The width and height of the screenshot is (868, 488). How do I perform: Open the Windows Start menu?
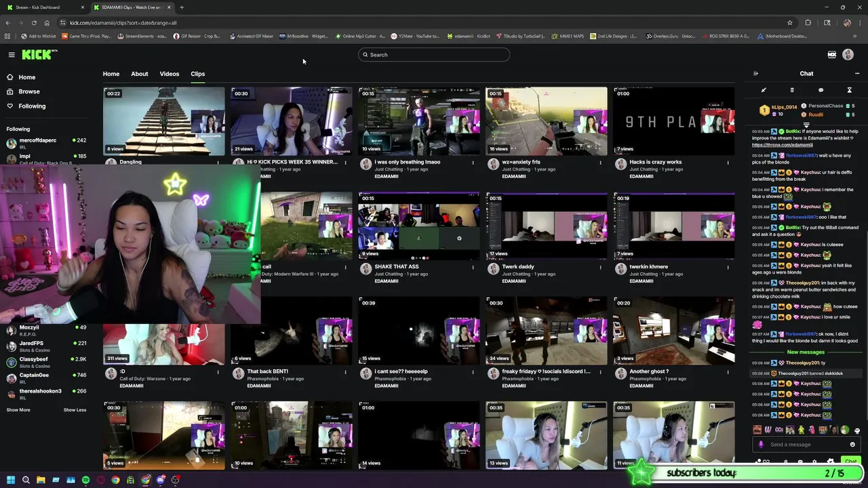[11, 480]
